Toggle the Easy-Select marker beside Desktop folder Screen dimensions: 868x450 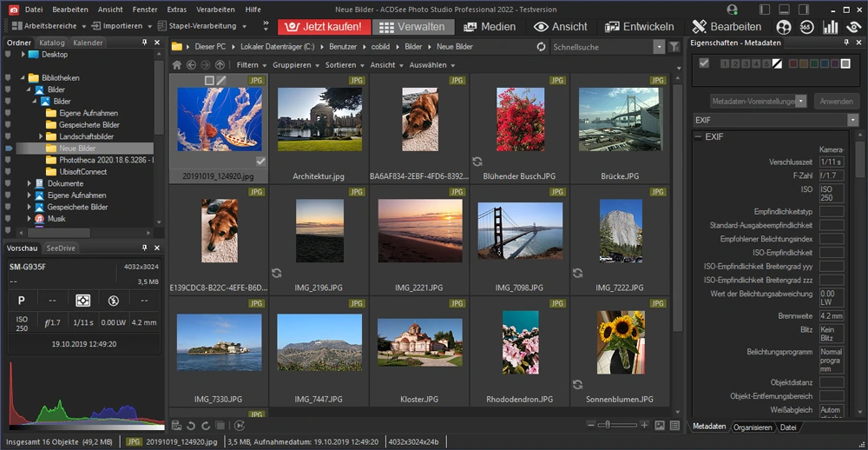[x=9, y=54]
